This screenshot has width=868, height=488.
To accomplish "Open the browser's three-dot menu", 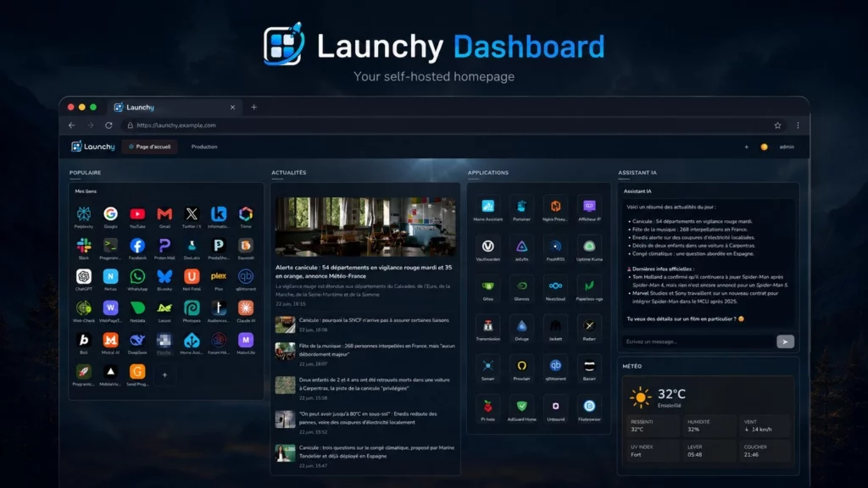I will point(798,125).
